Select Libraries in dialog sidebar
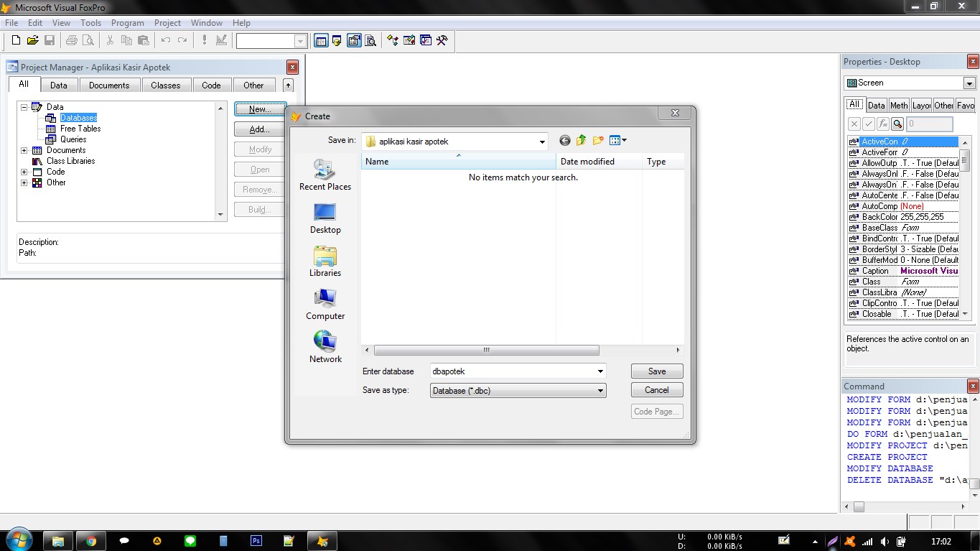 coord(325,261)
